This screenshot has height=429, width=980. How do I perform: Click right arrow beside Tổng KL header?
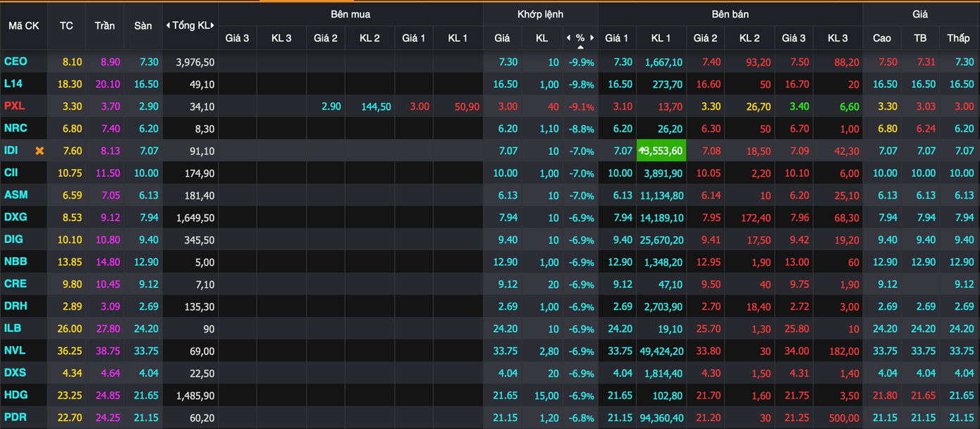pos(212,25)
